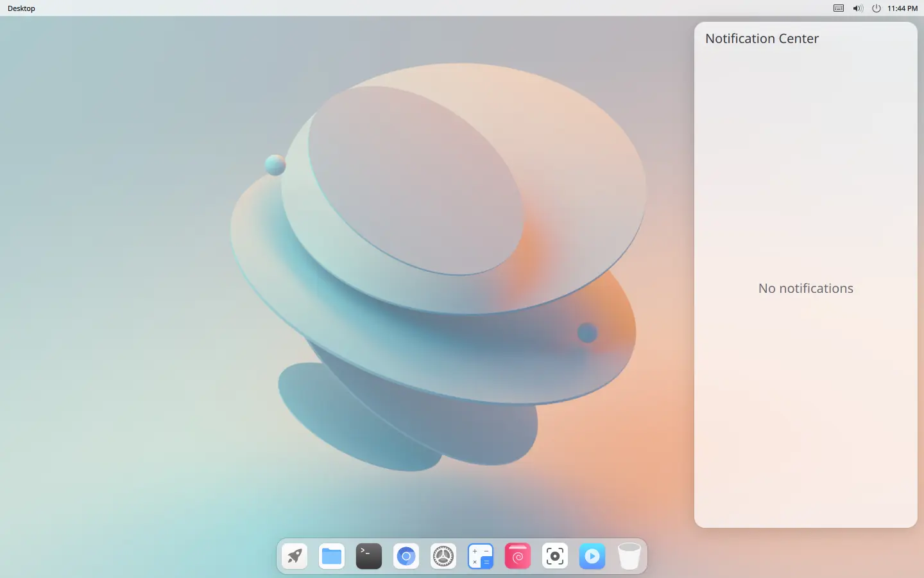Viewport: 924px width, 578px height.
Task: Open the Launcher rocket icon in dock
Action: click(x=295, y=556)
